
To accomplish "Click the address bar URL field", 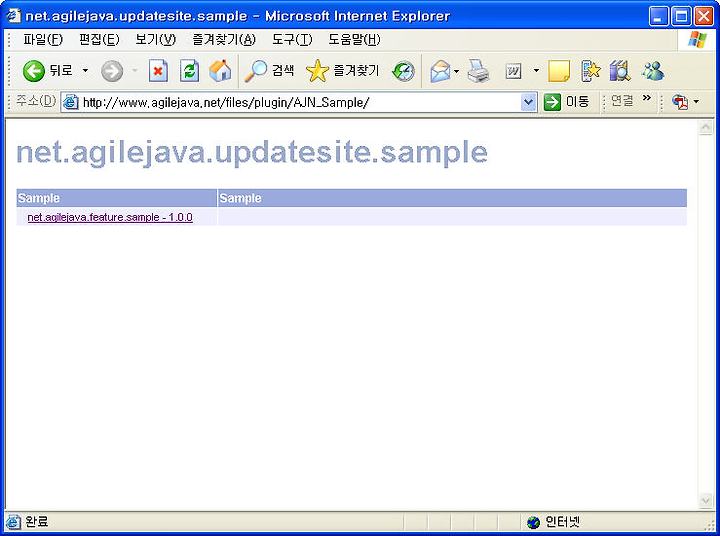I will coord(300,102).
